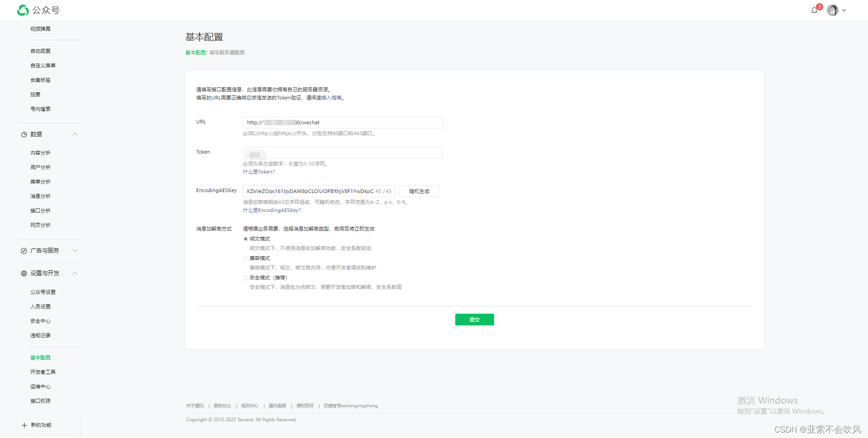
Task: Click 关于腾讯 footer link
Action: pos(195,406)
